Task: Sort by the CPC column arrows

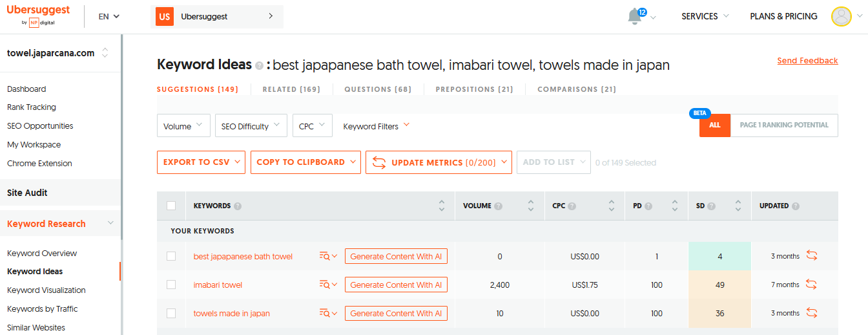Action: 612,206
